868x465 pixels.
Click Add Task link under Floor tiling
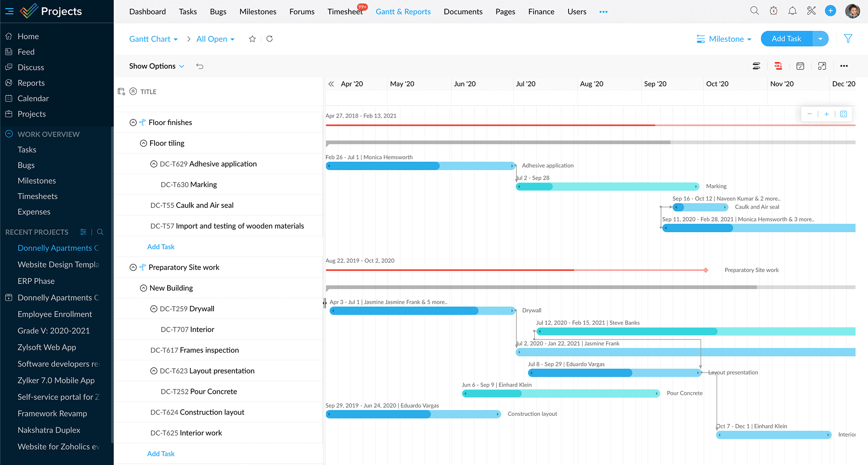[161, 246]
